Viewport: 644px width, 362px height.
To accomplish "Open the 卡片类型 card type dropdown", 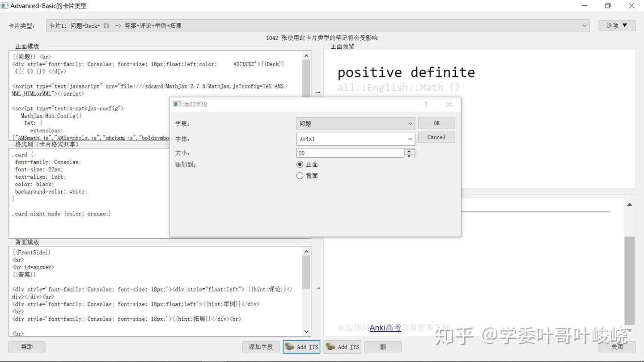I will tap(318, 26).
